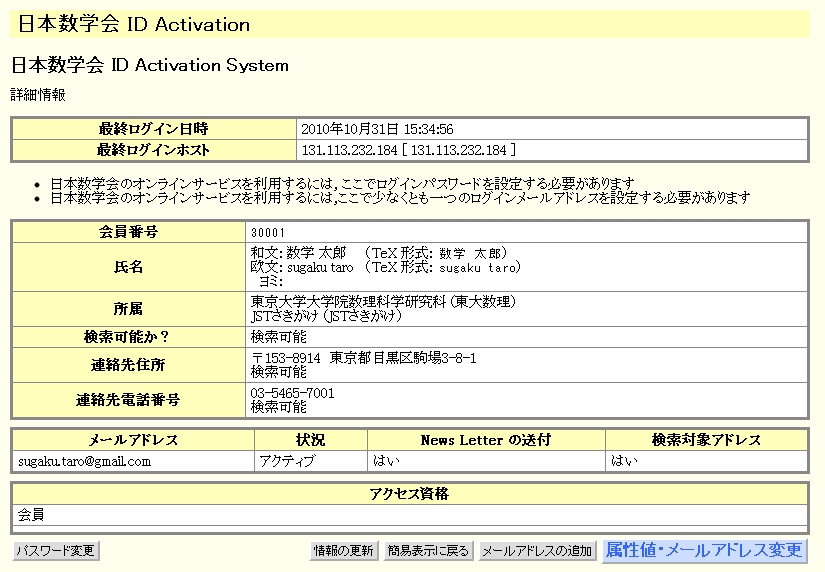Click the News Letter の送付 column header
Screen dimensions: 825x572
coord(485,440)
